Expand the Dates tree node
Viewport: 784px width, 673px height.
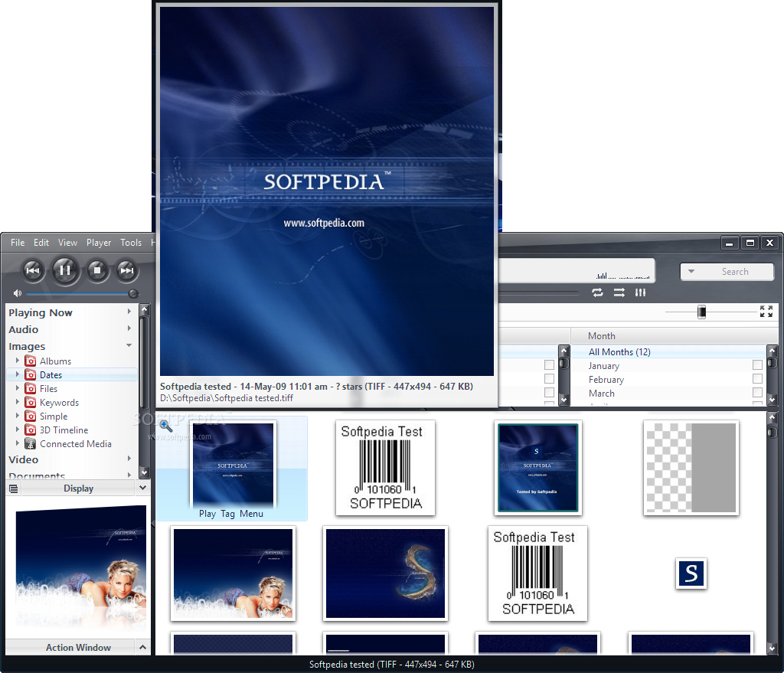(18, 374)
